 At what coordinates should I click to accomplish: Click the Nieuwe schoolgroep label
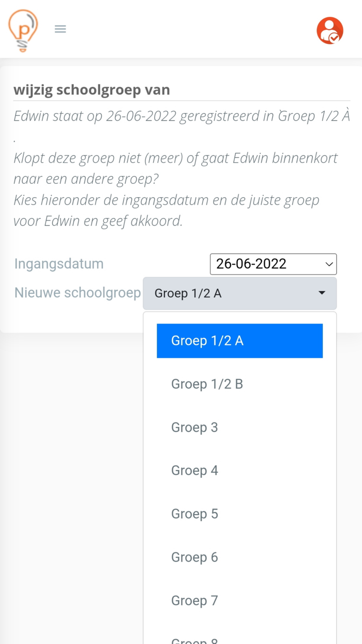[x=78, y=293]
